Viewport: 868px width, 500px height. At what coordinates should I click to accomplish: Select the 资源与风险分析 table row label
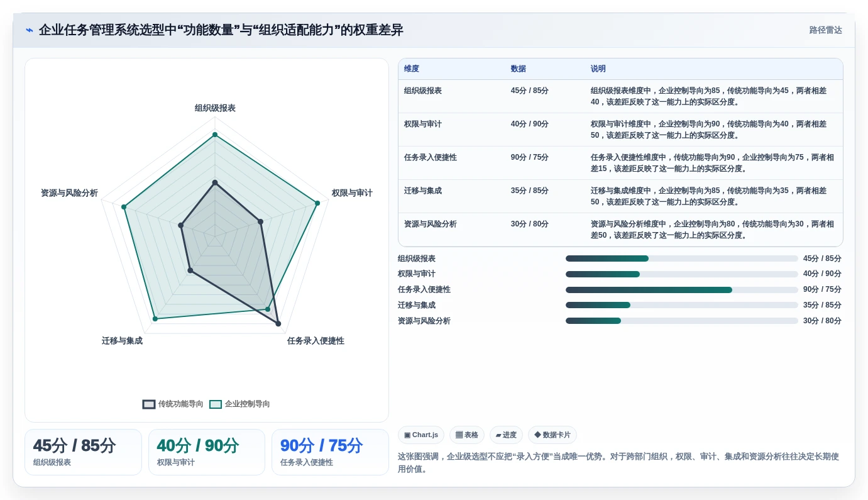431,224
